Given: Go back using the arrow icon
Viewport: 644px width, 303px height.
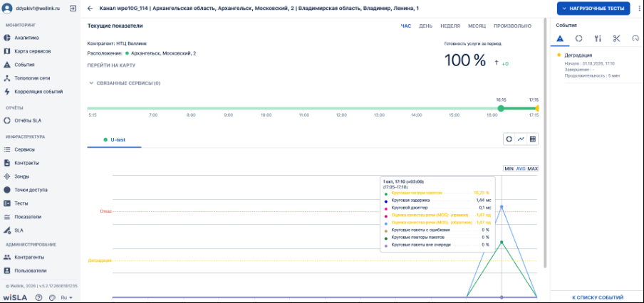Looking at the screenshot, I should point(90,9).
